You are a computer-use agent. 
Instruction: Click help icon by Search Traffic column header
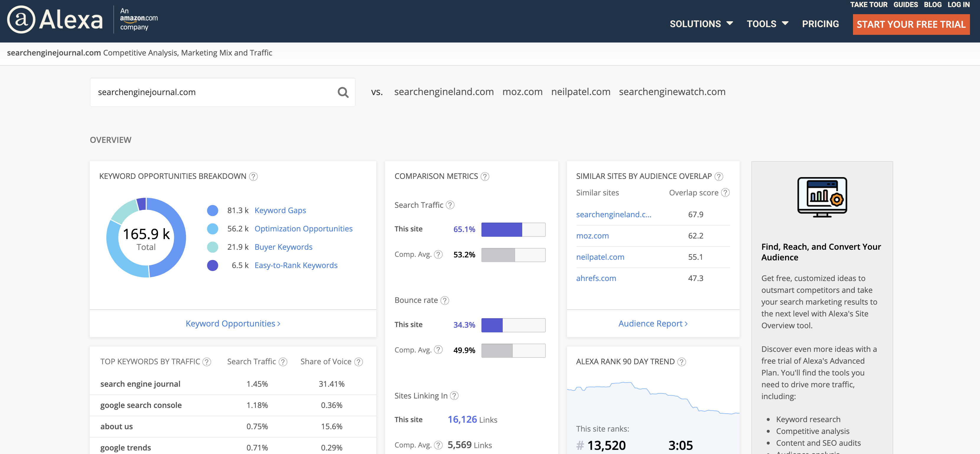pos(283,362)
